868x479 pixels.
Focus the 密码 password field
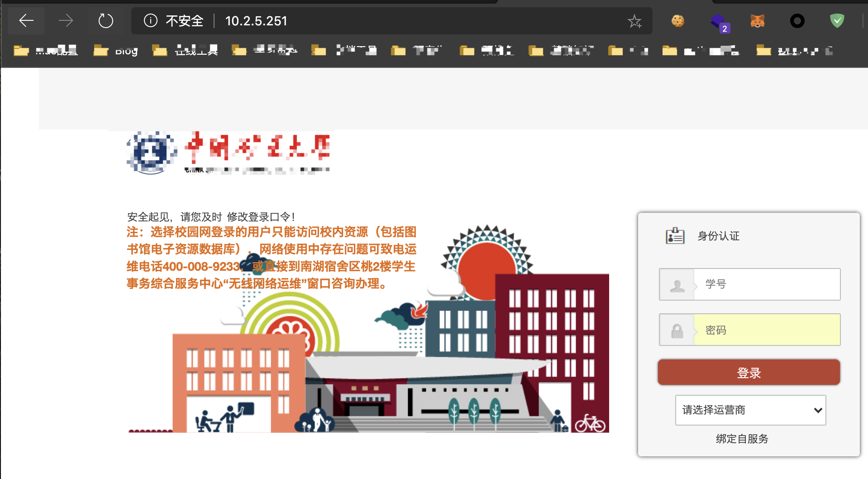pos(750,330)
